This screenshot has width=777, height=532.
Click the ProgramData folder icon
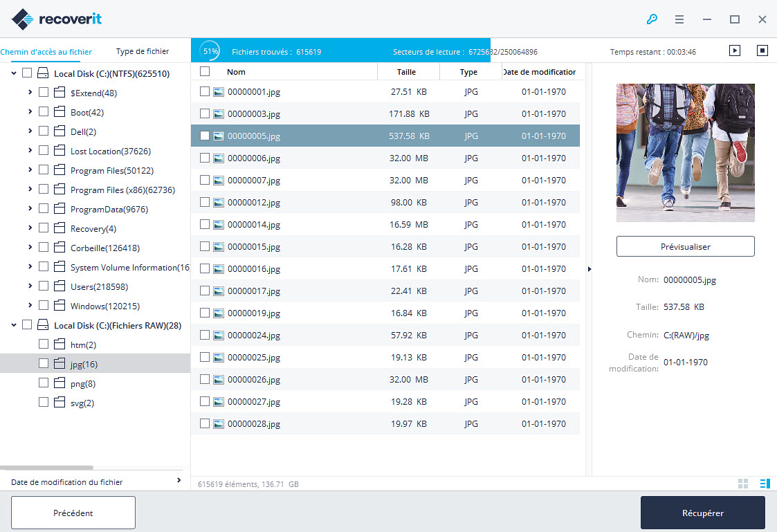click(60, 208)
